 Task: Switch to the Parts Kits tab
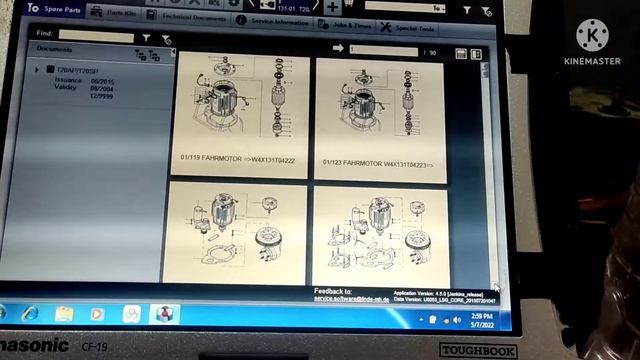(114, 13)
